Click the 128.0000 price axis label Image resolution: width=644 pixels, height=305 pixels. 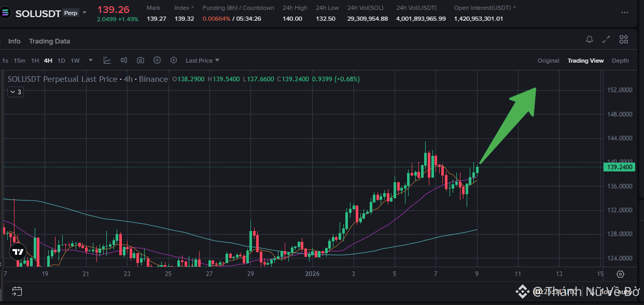click(x=619, y=234)
